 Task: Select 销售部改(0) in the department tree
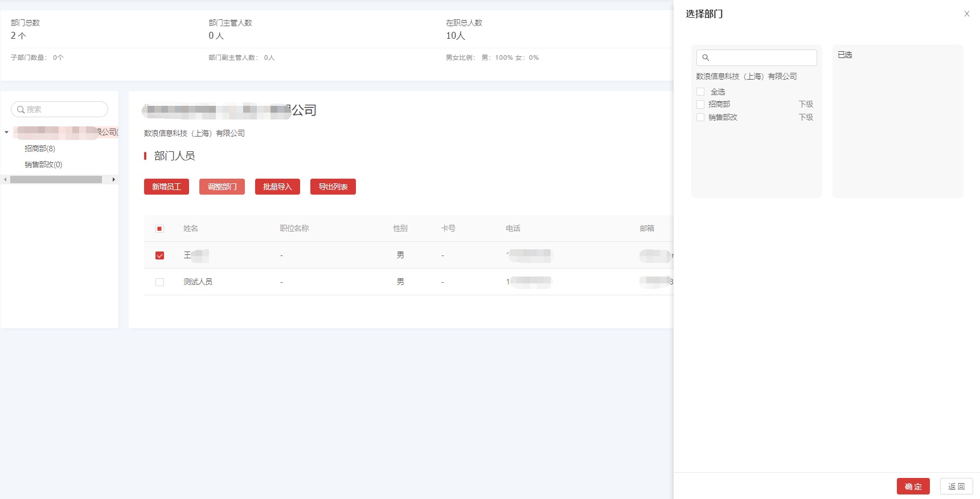(x=43, y=164)
